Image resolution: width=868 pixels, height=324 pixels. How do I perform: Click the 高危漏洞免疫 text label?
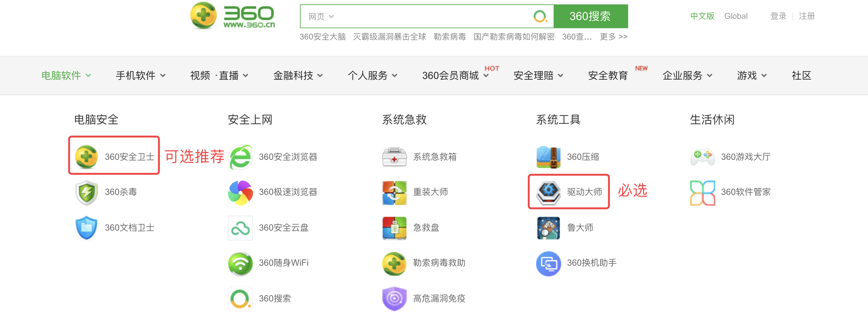(x=439, y=299)
